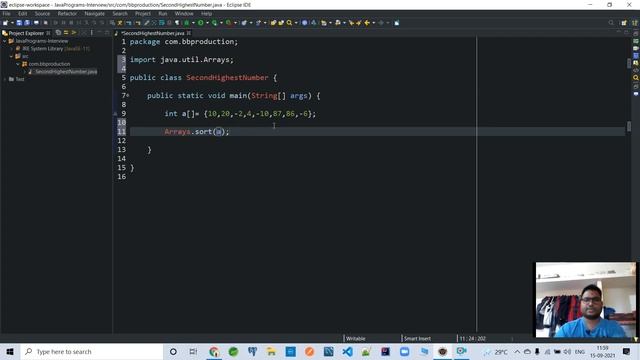Click the yellow Back navigation arrow
The image size is (640, 360).
(x=367, y=23)
